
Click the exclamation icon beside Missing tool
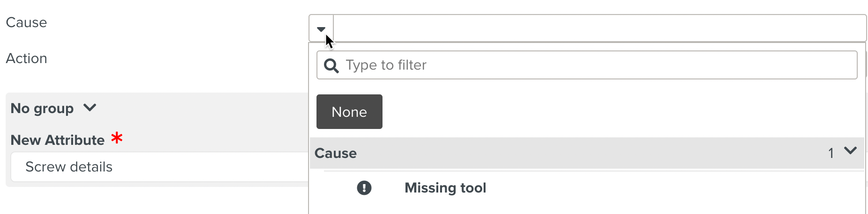point(364,188)
